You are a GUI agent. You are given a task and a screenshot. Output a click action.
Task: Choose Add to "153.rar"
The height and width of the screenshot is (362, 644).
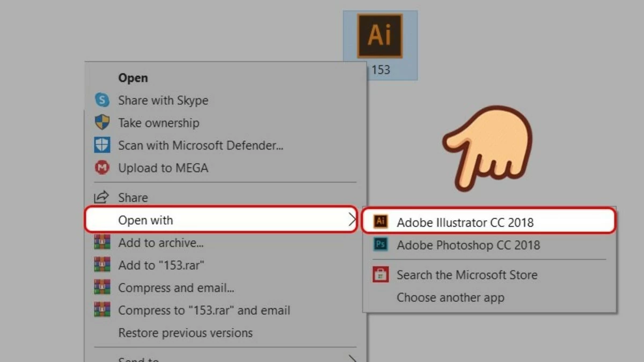coord(161,265)
